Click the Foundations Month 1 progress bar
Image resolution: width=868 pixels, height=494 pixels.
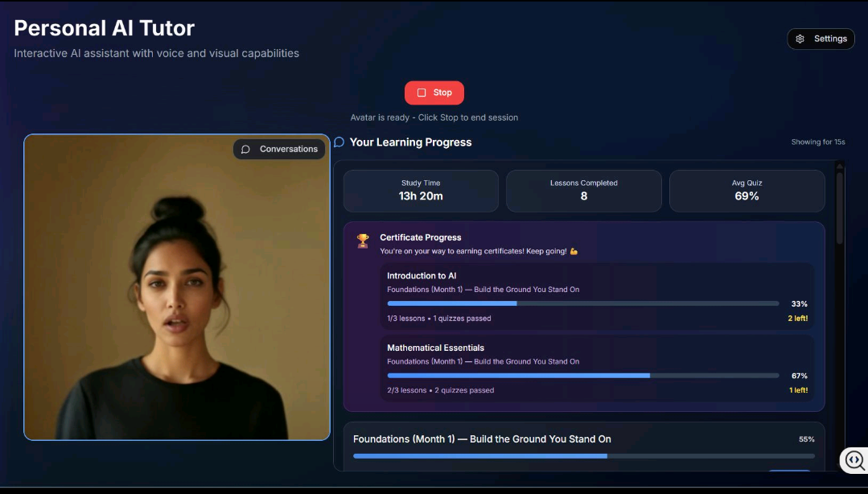[x=583, y=456]
